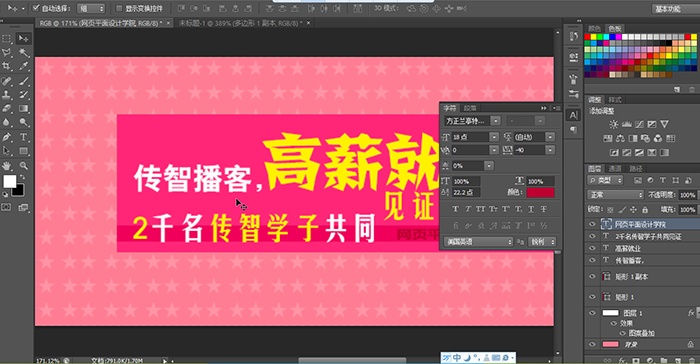
Task: Add a Brightness/Contrast adjustment
Action: (614, 124)
